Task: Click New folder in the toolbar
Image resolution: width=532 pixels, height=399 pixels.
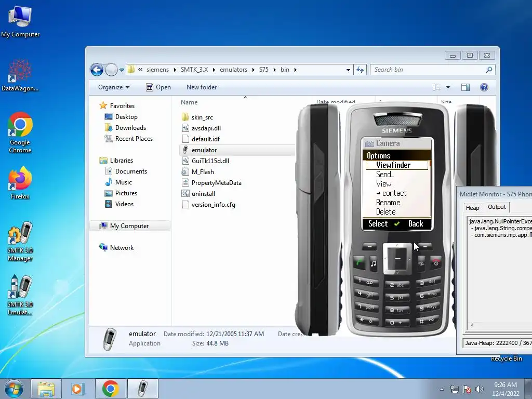Action: click(x=202, y=87)
